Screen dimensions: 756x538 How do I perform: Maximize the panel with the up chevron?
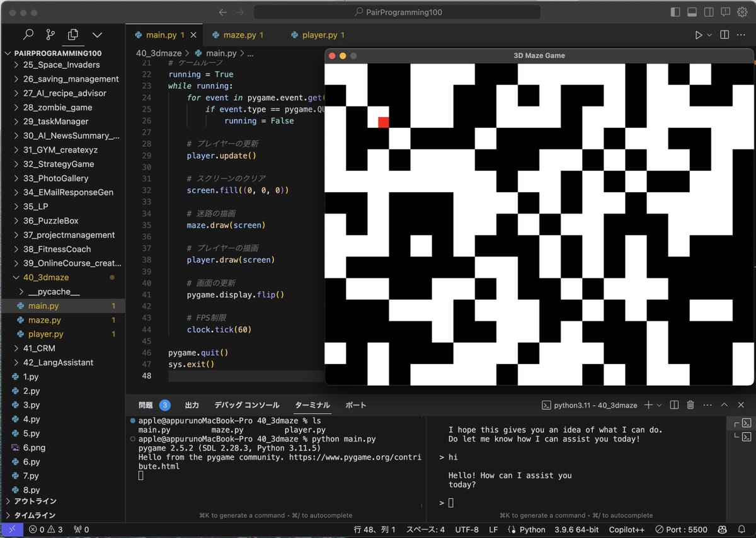[724, 405]
